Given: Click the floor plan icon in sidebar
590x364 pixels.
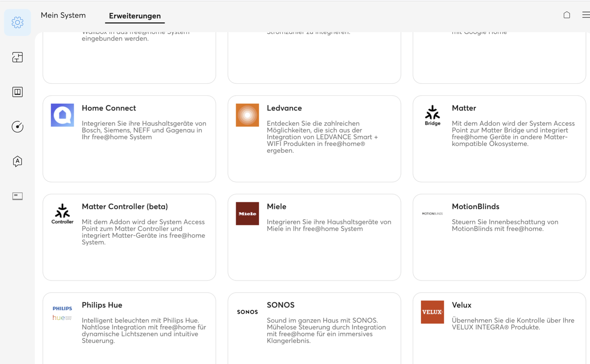Looking at the screenshot, I should [18, 57].
